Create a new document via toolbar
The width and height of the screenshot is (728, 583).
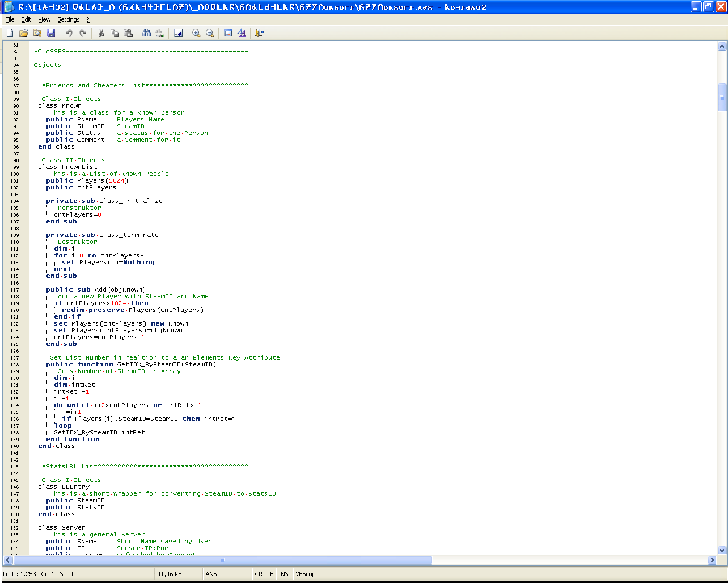10,33
